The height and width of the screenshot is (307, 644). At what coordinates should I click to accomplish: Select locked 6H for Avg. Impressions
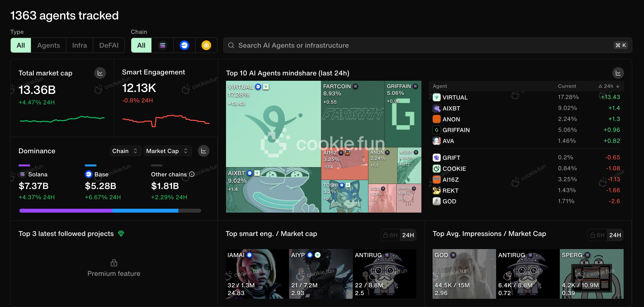point(597,235)
